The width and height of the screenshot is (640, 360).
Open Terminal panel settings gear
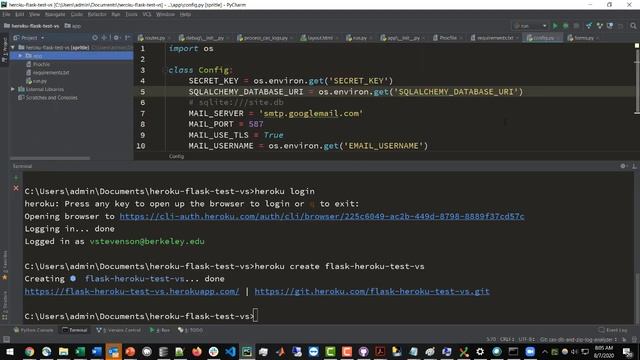(x=623, y=166)
